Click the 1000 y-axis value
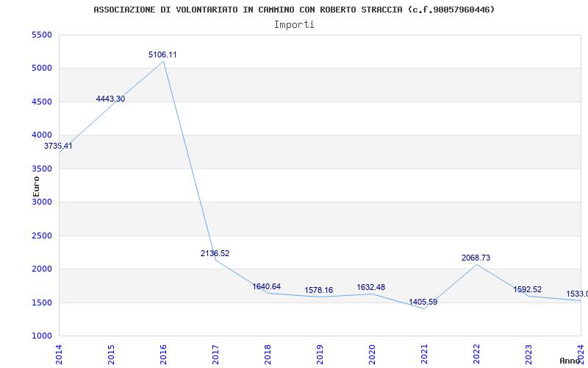Screen dimensions: 588x368 (42, 336)
